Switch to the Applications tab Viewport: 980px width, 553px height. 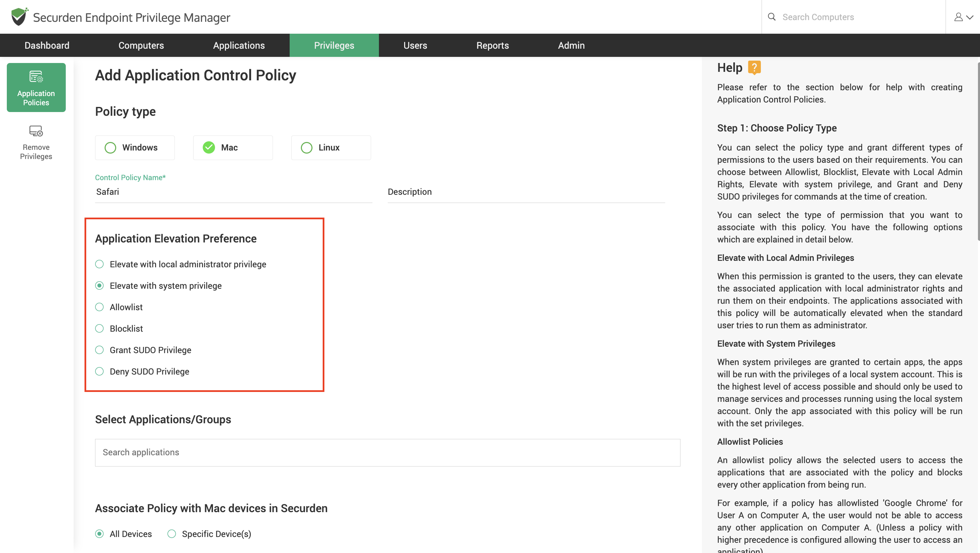(x=239, y=45)
